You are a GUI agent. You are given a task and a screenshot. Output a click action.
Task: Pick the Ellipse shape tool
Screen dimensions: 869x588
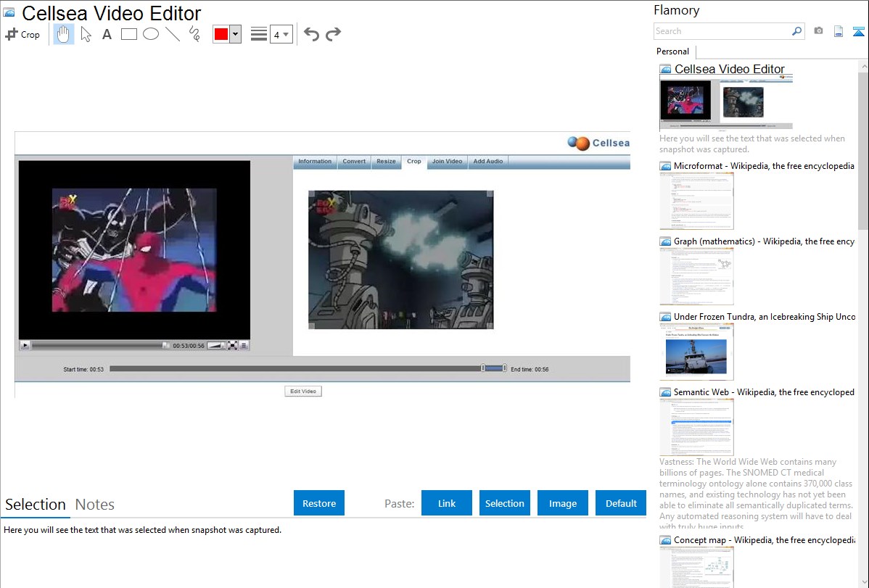(x=151, y=34)
